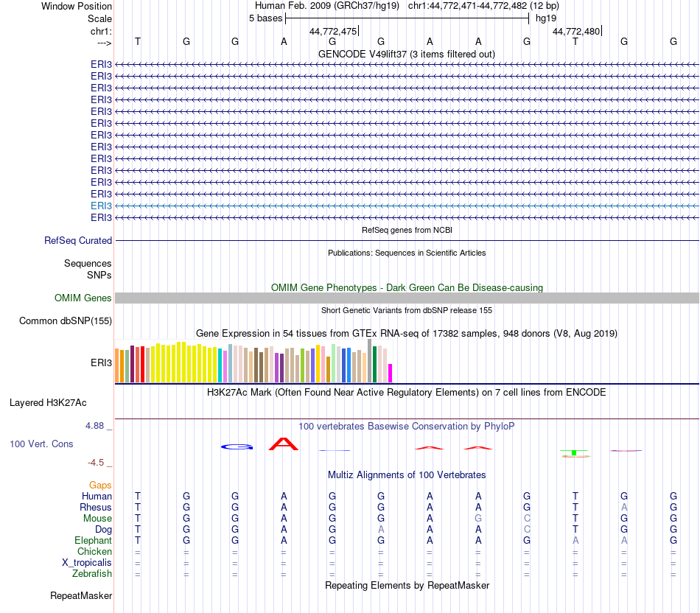Select the Human alignment row label
This screenshot has width=700, height=613.
coord(97,497)
